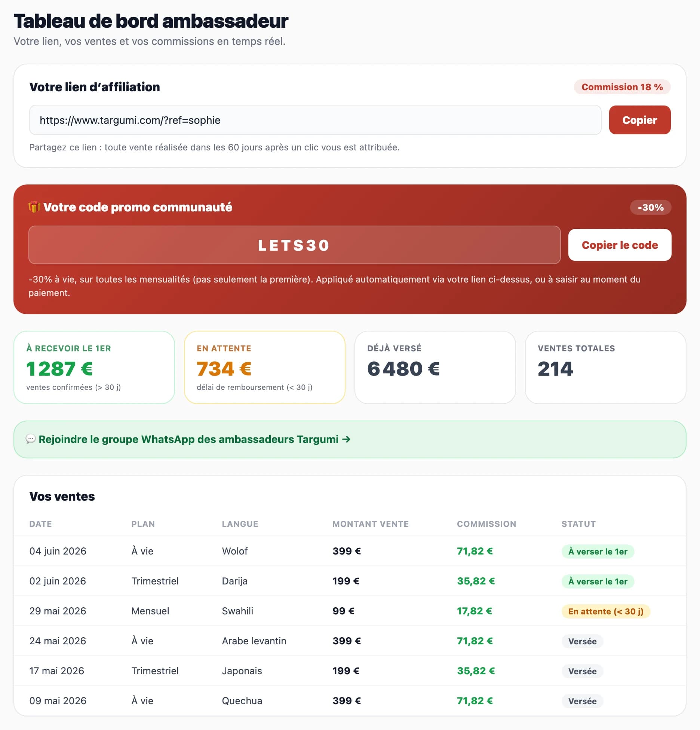Click the LANGUE column header

click(x=240, y=524)
